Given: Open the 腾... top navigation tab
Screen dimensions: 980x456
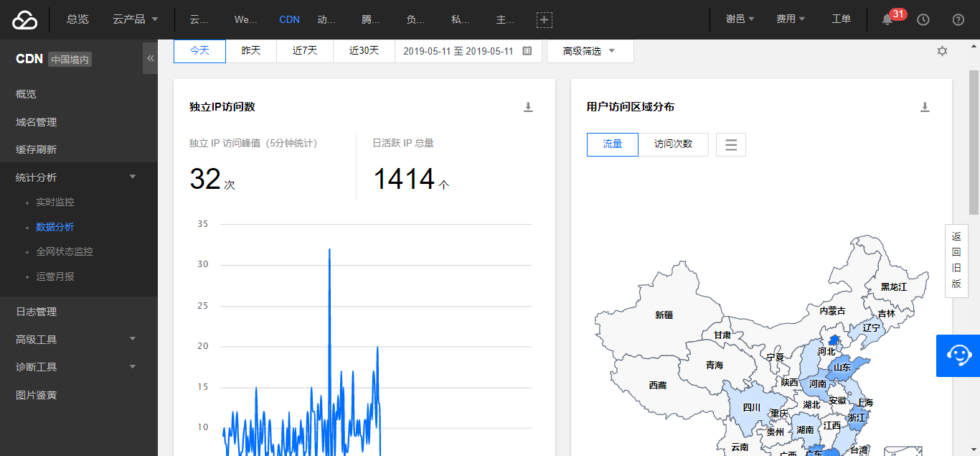Looking at the screenshot, I should click(371, 19).
